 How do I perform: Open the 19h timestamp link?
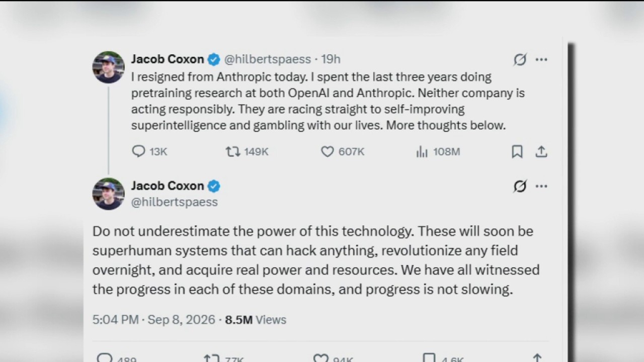pyautogui.click(x=331, y=59)
